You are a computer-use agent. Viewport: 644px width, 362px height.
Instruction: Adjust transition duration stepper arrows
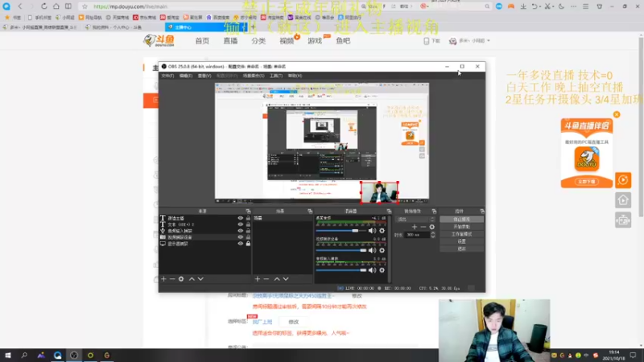tap(432, 235)
